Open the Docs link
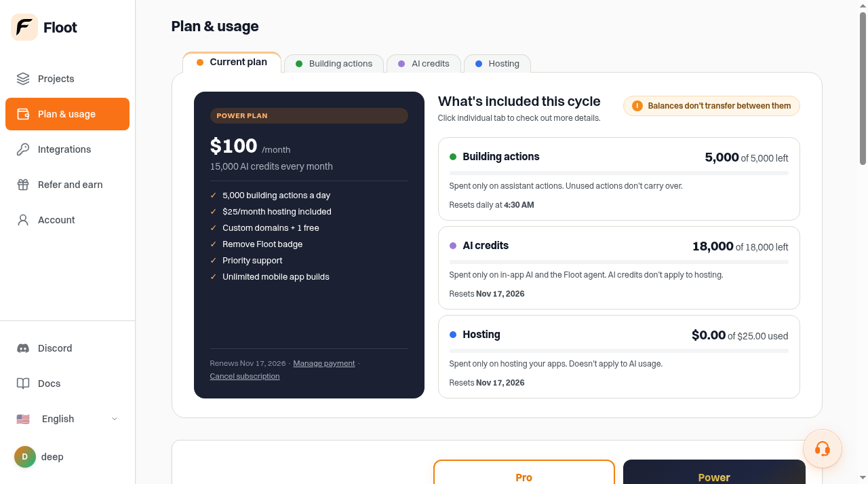 (x=68, y=384)
